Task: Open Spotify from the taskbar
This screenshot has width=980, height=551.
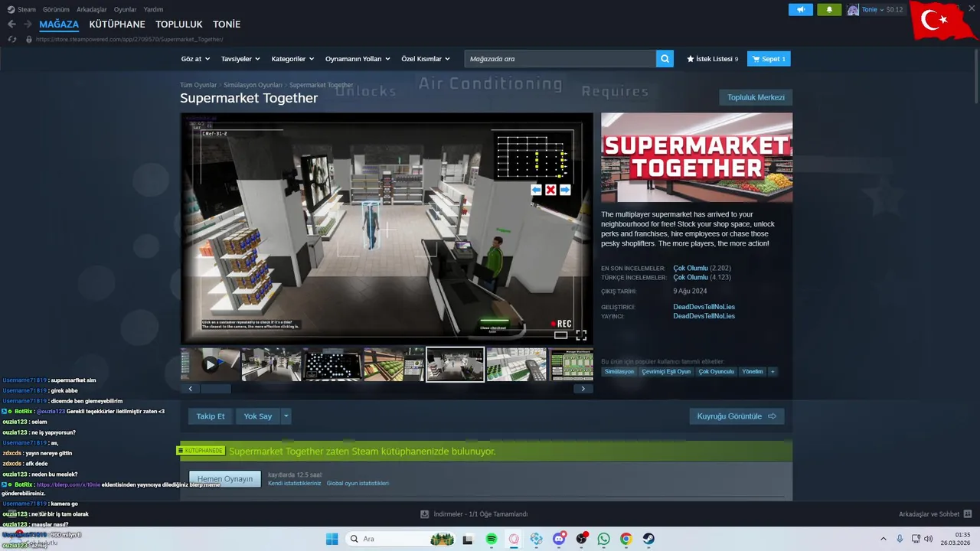Action: (x=492, y=539)
